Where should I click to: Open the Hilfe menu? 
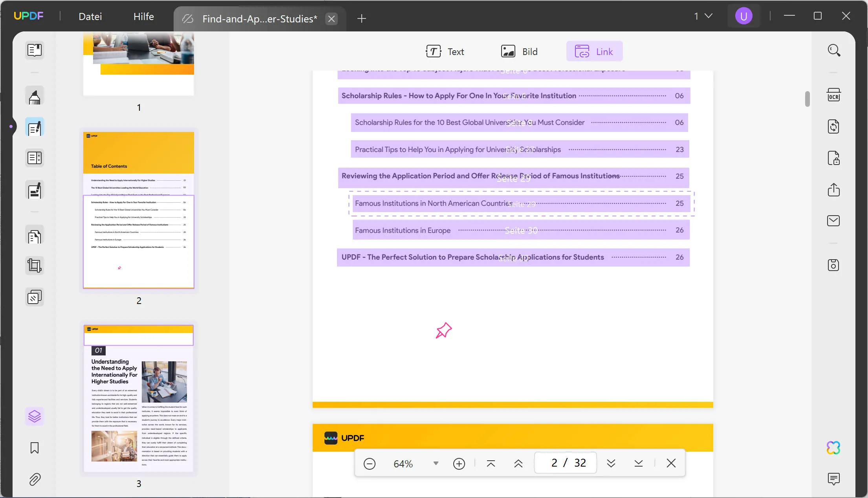tap(143, 16)
